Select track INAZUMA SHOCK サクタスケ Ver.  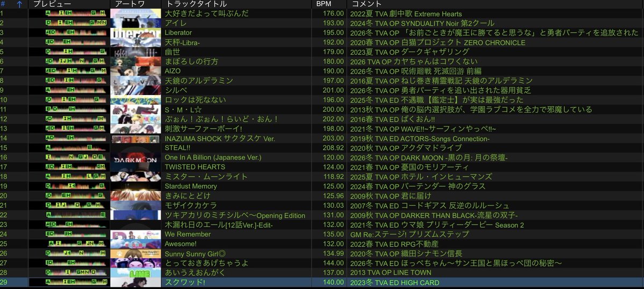[220, 139]
